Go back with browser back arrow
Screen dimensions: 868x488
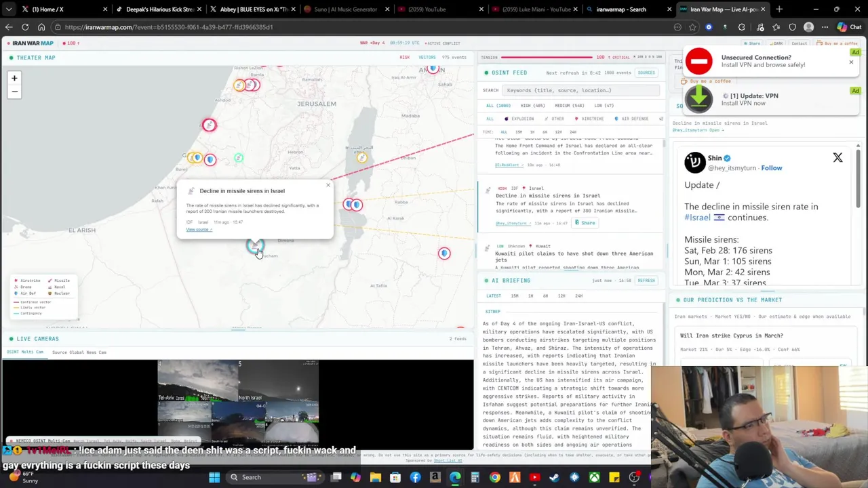[9, 27]
